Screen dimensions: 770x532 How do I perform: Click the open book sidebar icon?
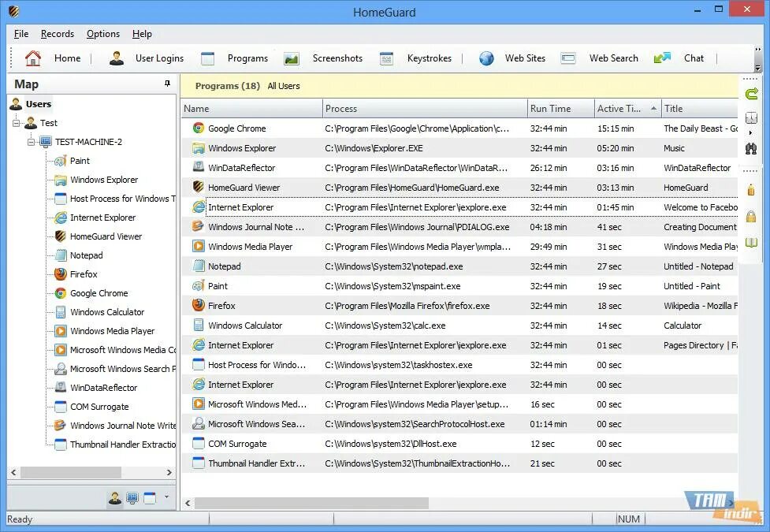pos(751,242)
